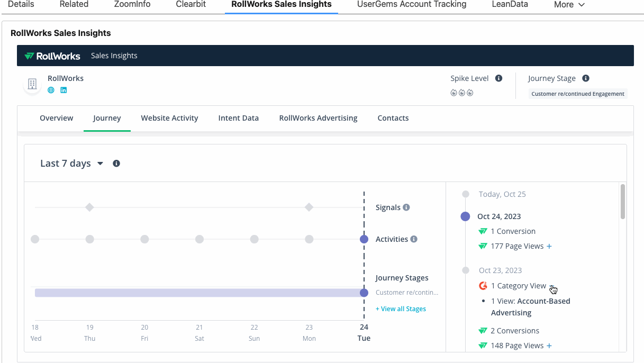Click the View all Stages link
Image resolution: width=644 pixels, height=363 pixels.
(x=401, y=309)
